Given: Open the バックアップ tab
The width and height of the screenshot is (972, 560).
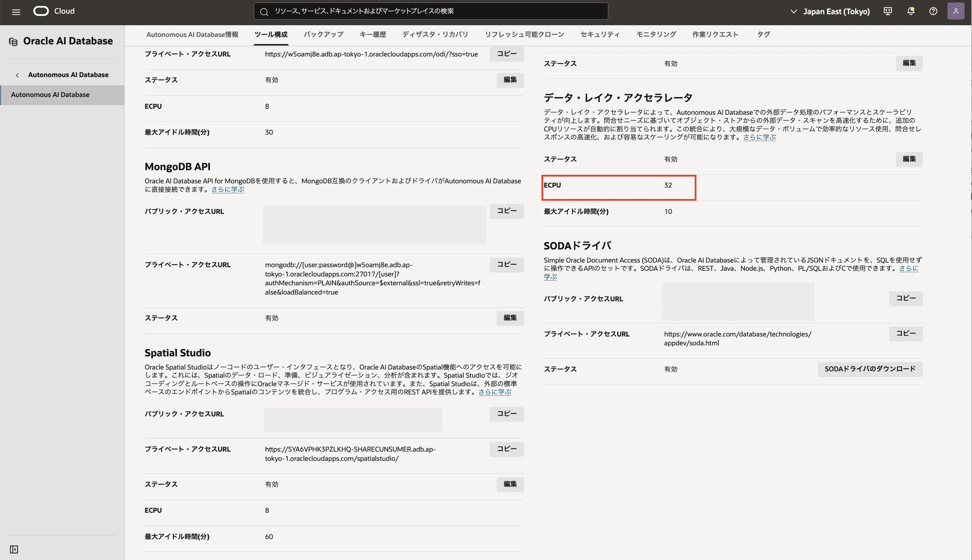Looking at the screenshot, I should (324, 34).
